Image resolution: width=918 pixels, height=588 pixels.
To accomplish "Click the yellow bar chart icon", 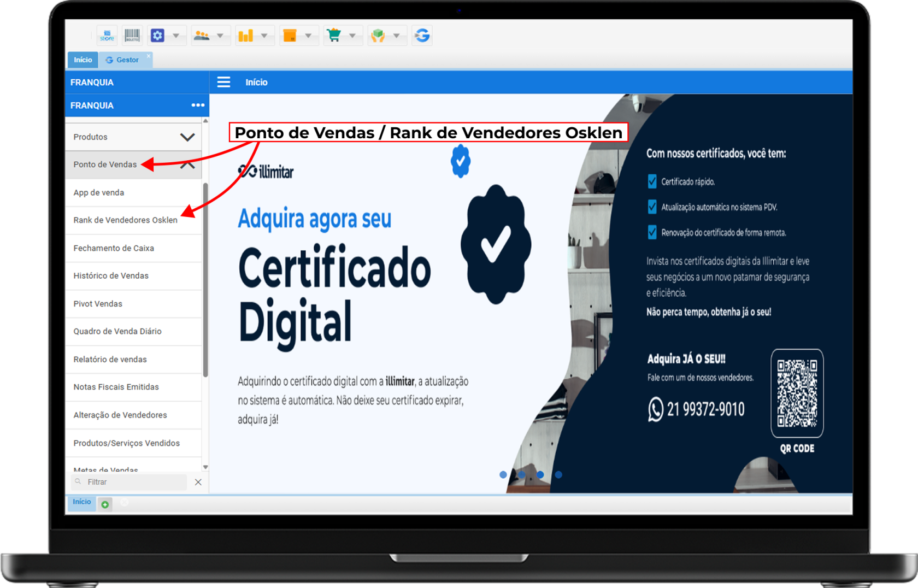I will pos(246,36).
